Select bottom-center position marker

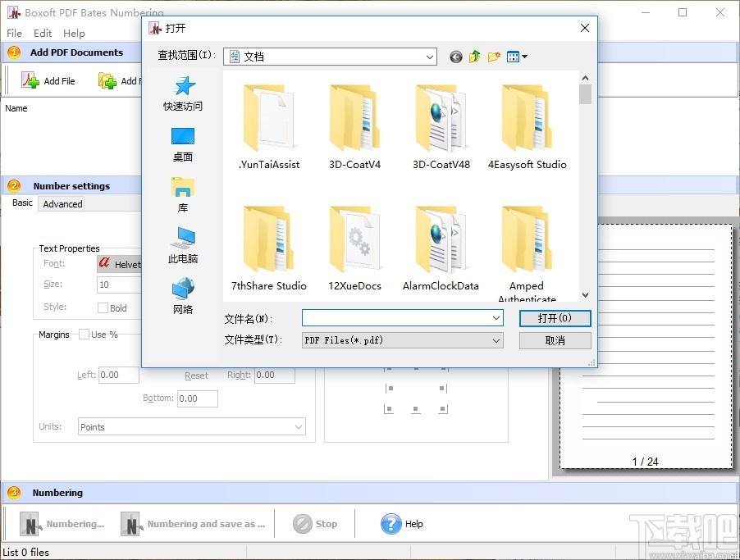pyautogui.click(x=415, y=409)
